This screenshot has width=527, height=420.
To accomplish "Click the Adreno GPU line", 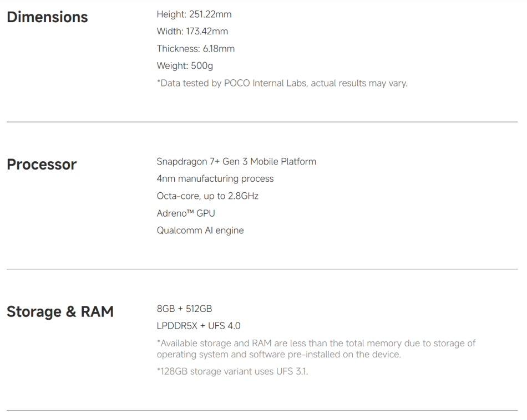I will (186, 213).
